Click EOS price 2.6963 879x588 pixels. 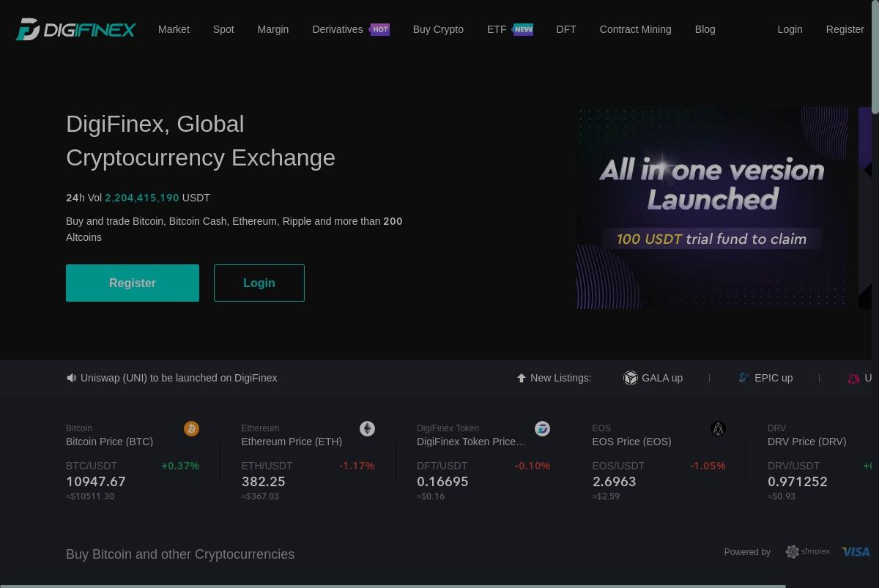[614, 482]
